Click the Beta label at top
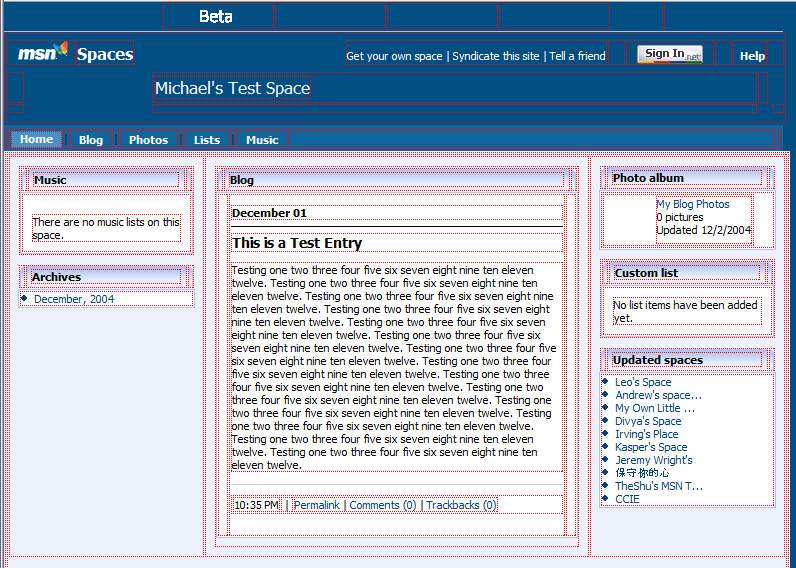The height and width of the screenshot is (568, 796). [216, 17]
